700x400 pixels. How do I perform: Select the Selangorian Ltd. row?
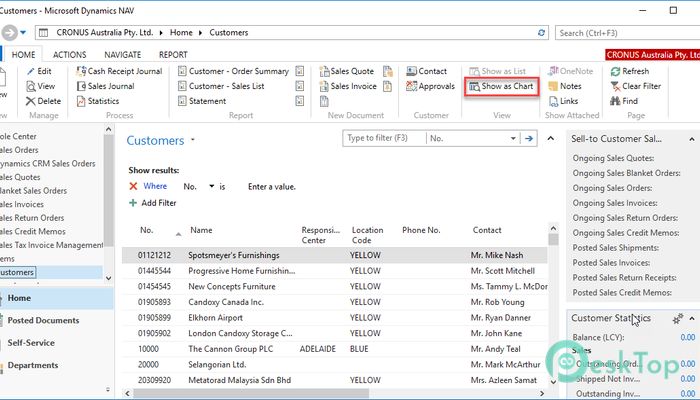pos(334,365)
